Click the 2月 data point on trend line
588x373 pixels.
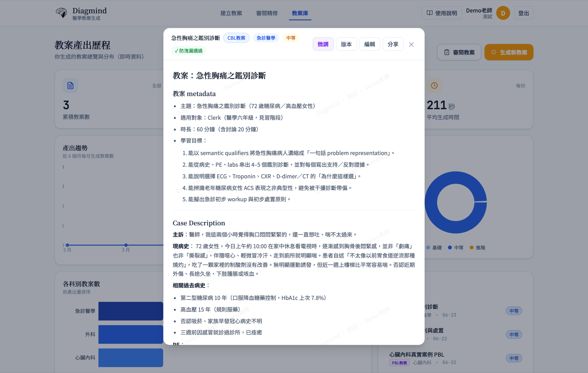pyautogui.click(x=67, y=245)
